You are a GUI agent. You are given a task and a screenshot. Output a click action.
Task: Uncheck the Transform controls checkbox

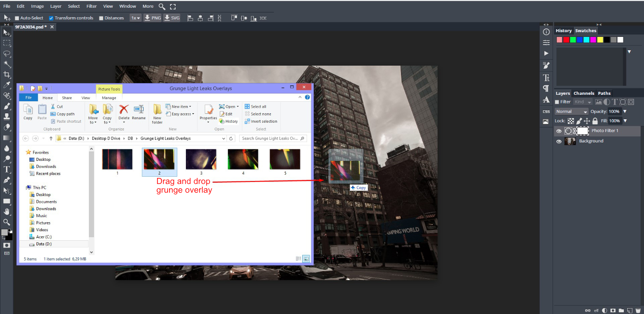51,18
